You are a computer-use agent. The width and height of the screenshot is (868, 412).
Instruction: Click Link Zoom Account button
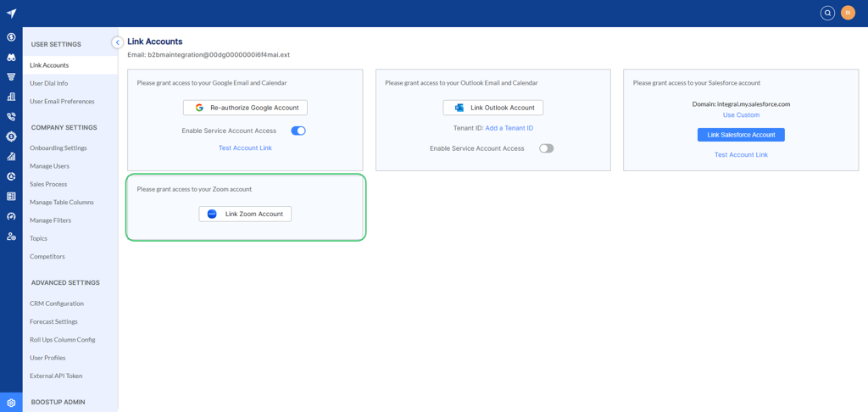pos(245,214)
